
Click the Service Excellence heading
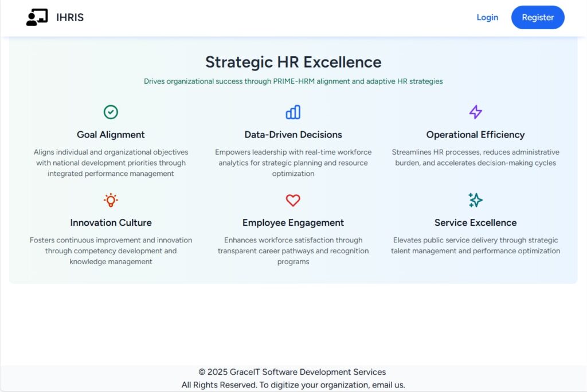(x=475, y=222)
